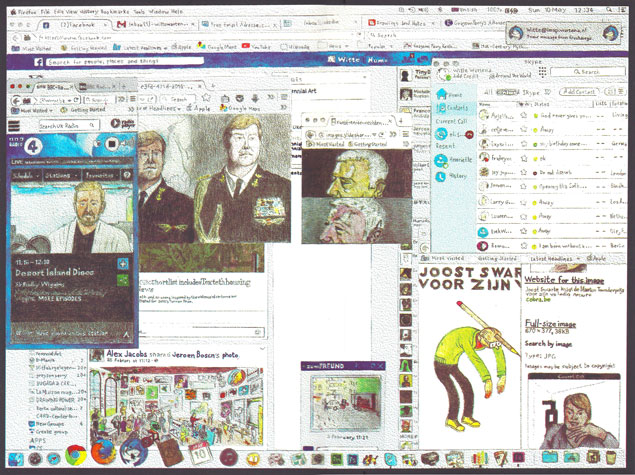
Task: Click the Skype Home icon
Action: (x=441, y=94)
